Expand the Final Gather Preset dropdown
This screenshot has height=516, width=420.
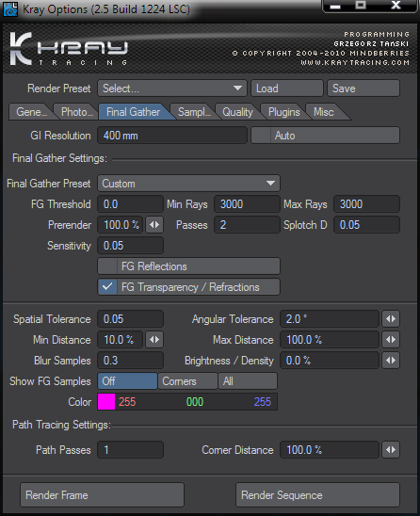(188, 184)
